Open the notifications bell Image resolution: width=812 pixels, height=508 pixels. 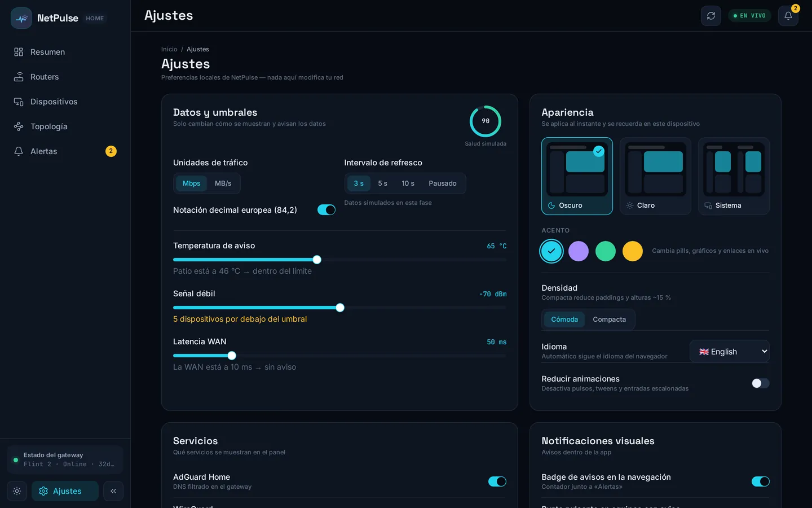788,16
